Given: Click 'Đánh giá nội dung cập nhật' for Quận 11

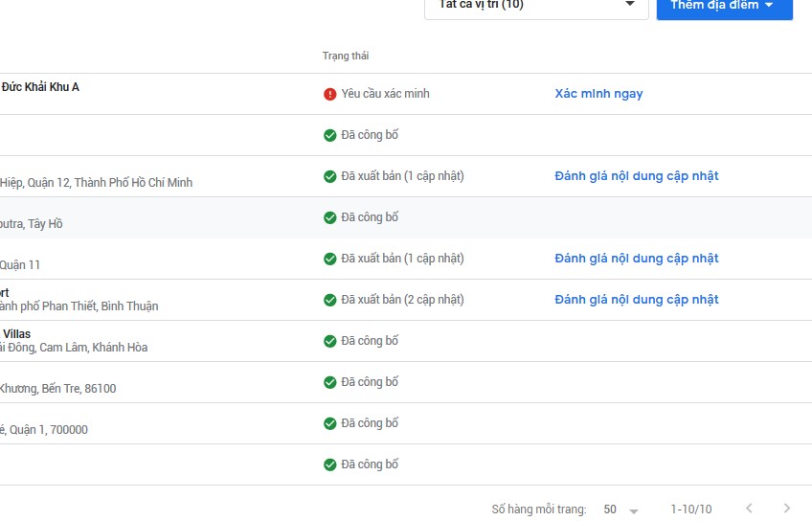Looking at the screenshot, I should [x=637, y=259].
